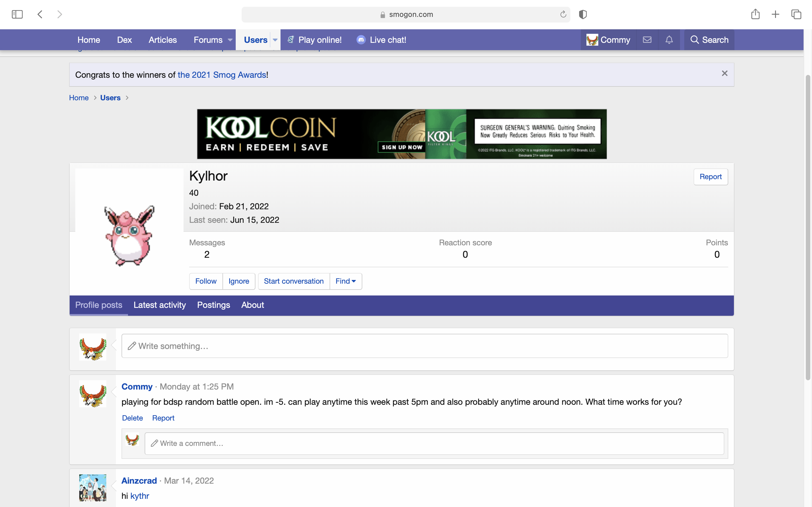Click the privacy shield icon

[x=583, y=14]
